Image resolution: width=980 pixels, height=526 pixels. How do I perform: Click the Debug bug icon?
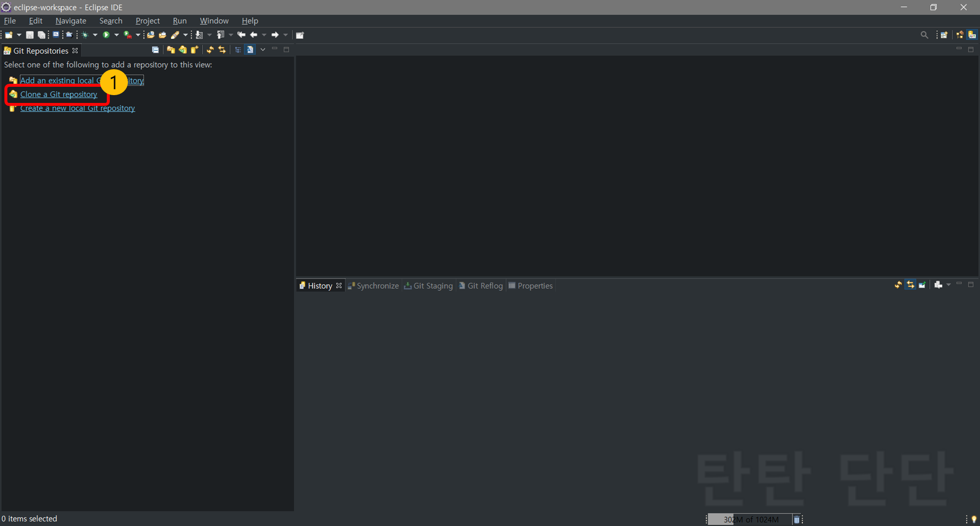[x=85, y=35]
